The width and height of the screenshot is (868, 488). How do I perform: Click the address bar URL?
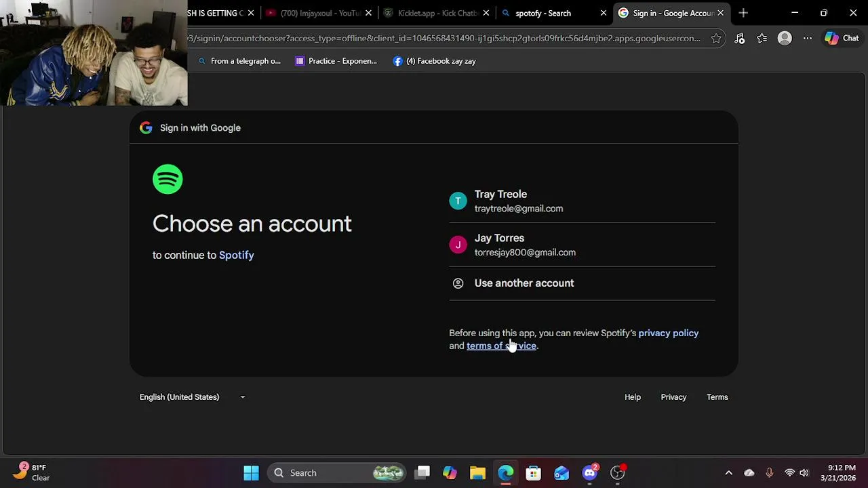tap(444, 39)
